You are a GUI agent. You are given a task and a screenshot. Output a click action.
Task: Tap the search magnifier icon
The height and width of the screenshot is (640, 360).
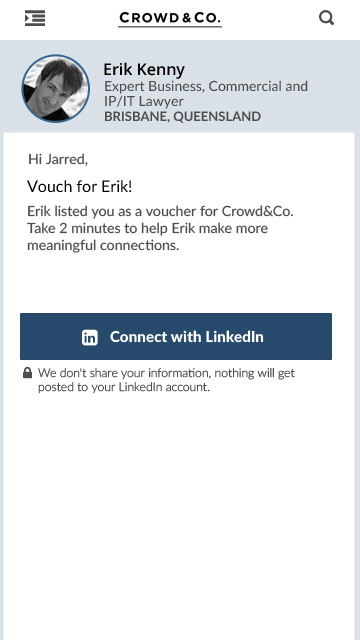pos(326,18)
